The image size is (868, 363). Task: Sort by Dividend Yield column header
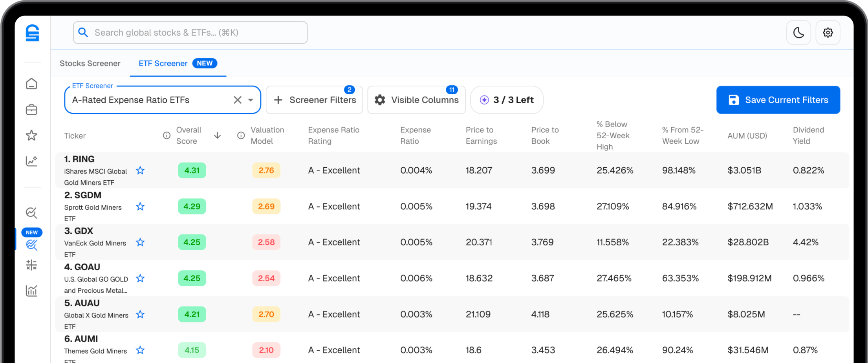point(808,136)
